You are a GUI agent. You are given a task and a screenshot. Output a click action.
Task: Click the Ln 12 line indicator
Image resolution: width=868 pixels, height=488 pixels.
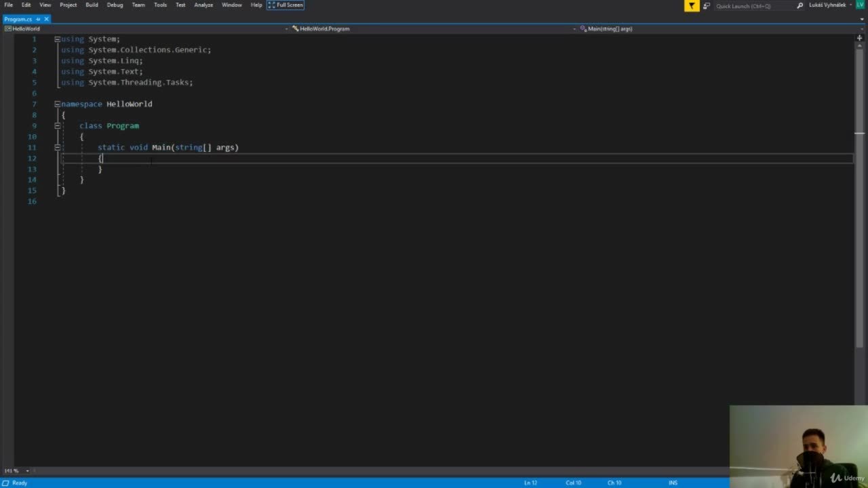pos(532,482)
